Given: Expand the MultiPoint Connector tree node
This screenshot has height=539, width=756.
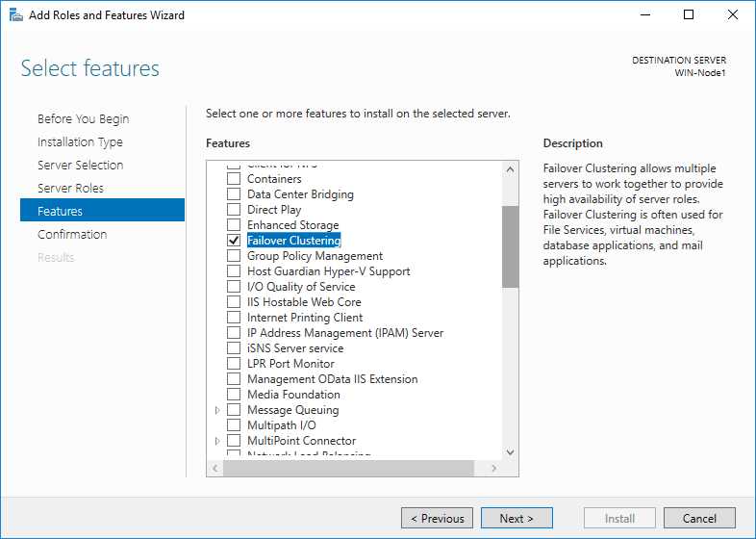Looking at the screenshot, I should click(x=217, y=441).
